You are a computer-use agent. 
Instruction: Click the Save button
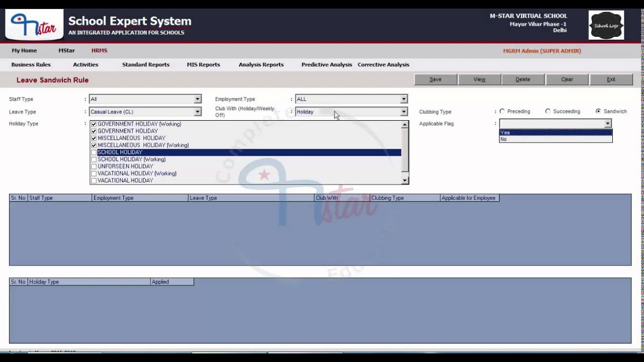[436, 79]
